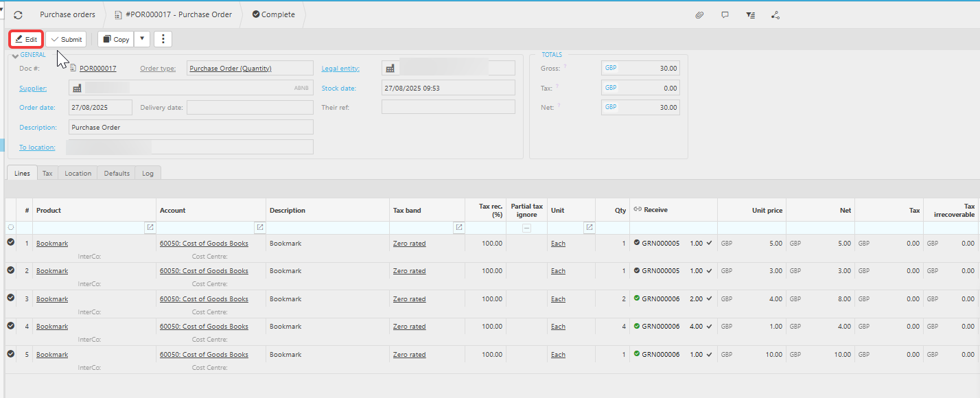Select row 1 status check circle
The image size is (980, 398).
coord(11,242)
